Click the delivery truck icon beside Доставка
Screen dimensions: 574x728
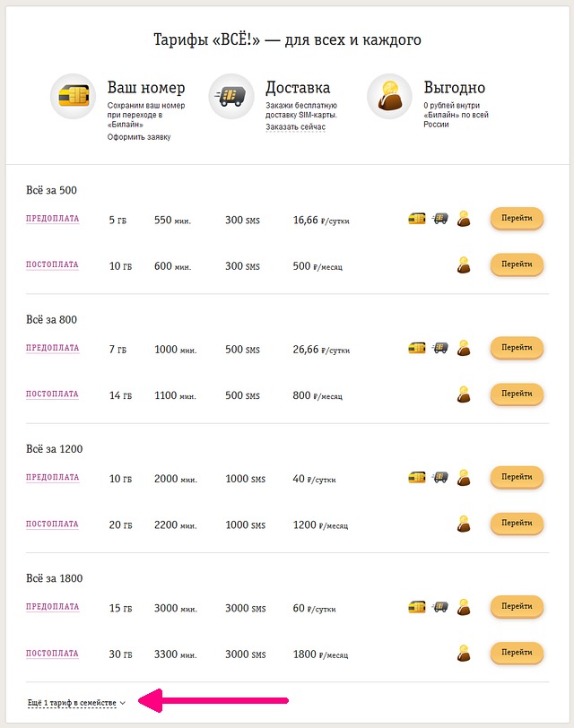click(x=231, y=96)
